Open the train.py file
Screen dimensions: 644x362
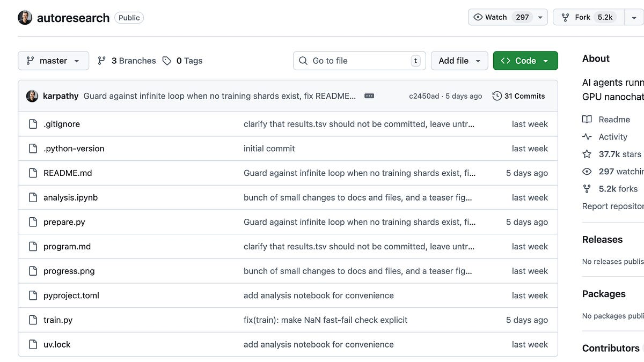pos(58,320)
